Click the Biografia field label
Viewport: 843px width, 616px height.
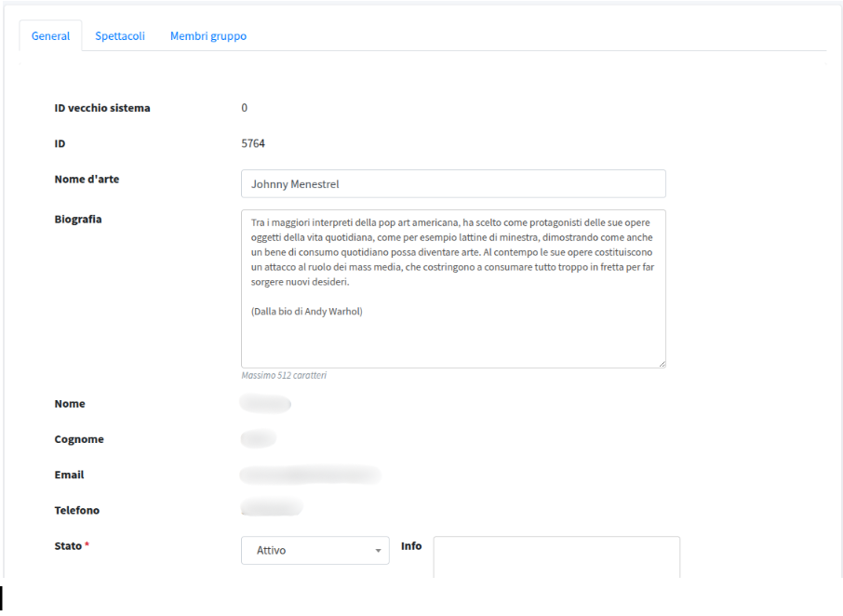78,220
